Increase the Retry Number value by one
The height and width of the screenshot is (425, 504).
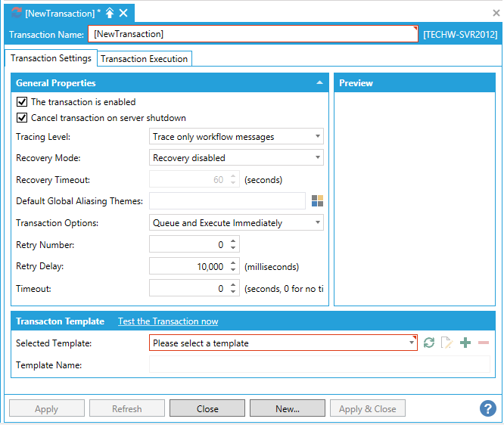233,241
